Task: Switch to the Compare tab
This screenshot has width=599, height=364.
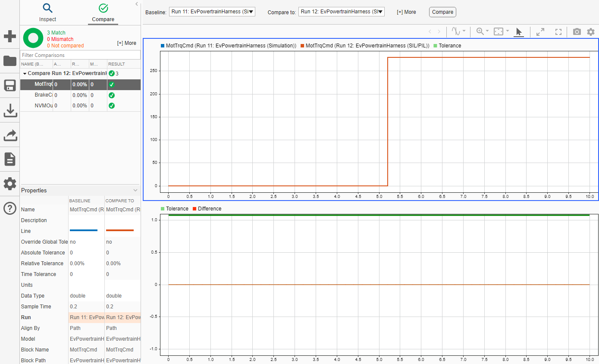Action: click(x=103, y=13)
